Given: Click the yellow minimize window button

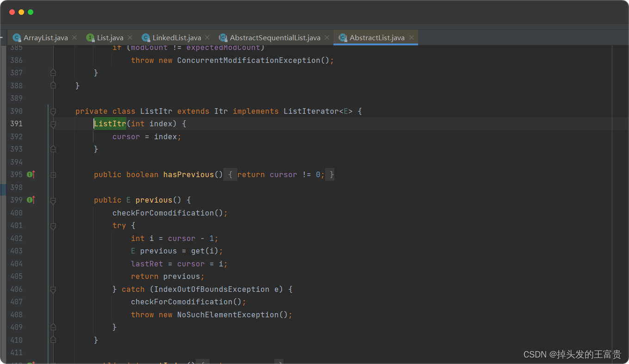Looking at the screenshot, I should coord(21,12).
